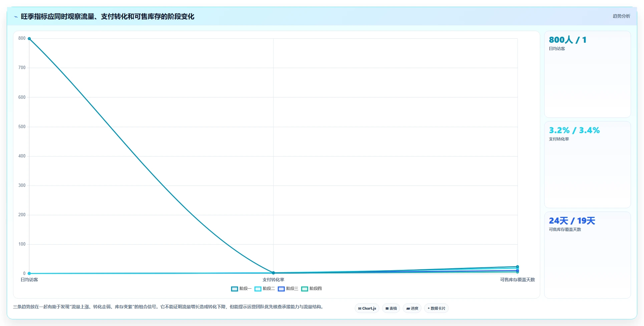This screenshot has height=326, width=644.
Task: Click the 800人 / 1 card value
Action: click(x=568, y=40)
